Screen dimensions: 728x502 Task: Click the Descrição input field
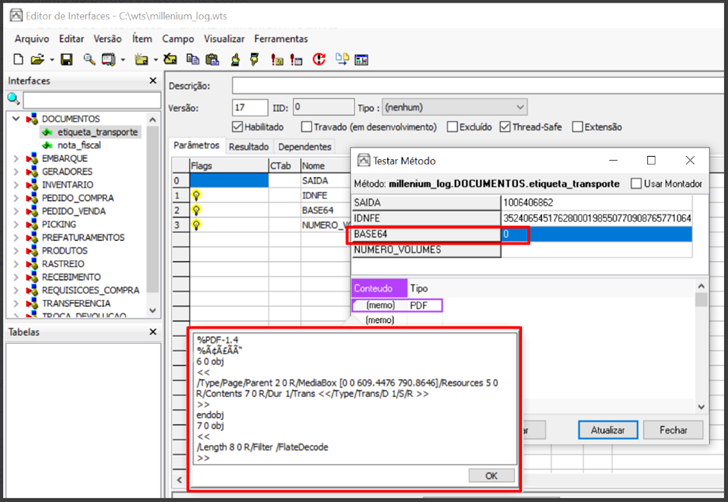pos(478,86)
